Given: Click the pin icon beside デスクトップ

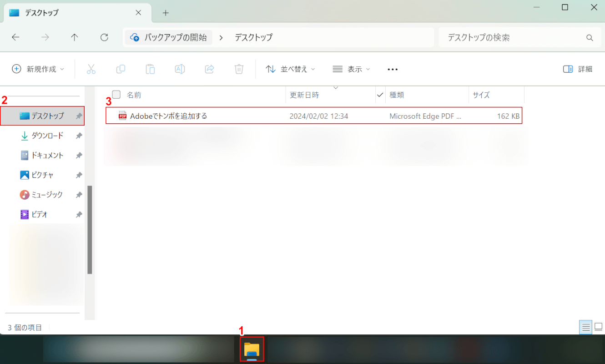Looking at the screenshot, I should (x=79, y=116).
